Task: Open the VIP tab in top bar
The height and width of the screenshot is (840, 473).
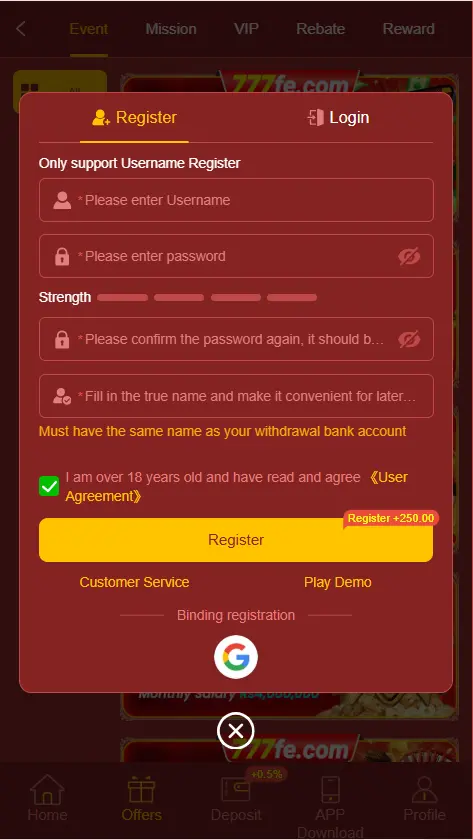Action: tap(246, 28)
